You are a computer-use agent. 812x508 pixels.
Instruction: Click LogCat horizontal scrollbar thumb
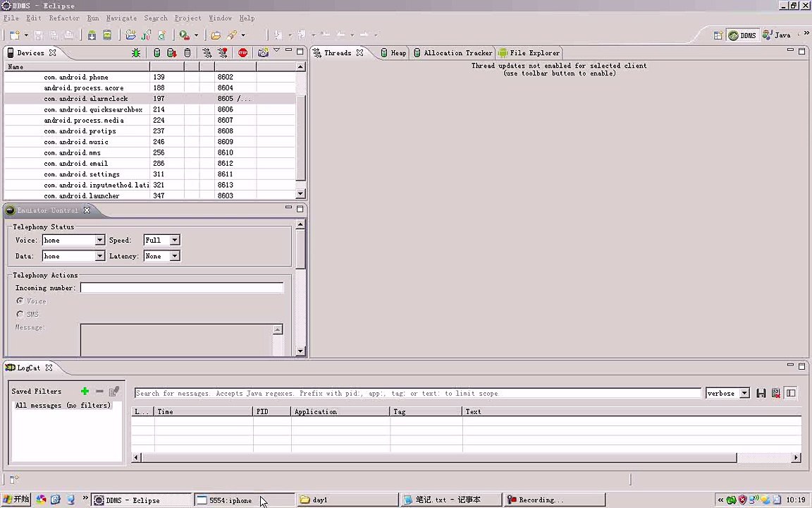[x=439, y=458]
